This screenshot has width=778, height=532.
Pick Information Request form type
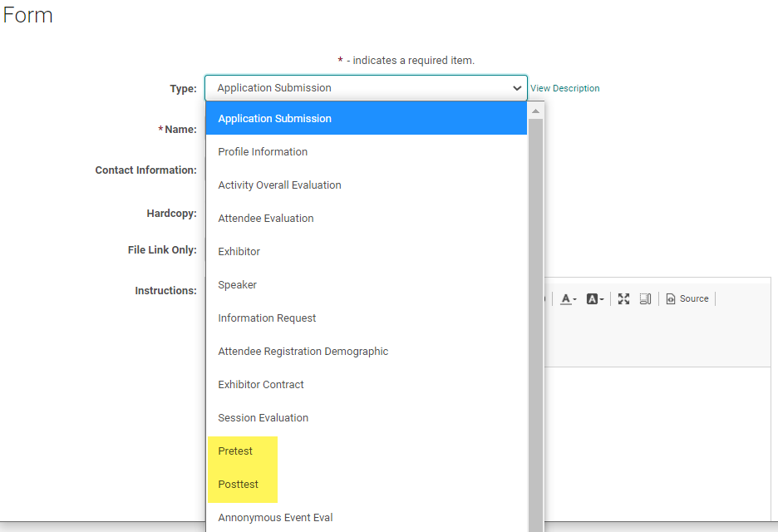click(267, 318)
